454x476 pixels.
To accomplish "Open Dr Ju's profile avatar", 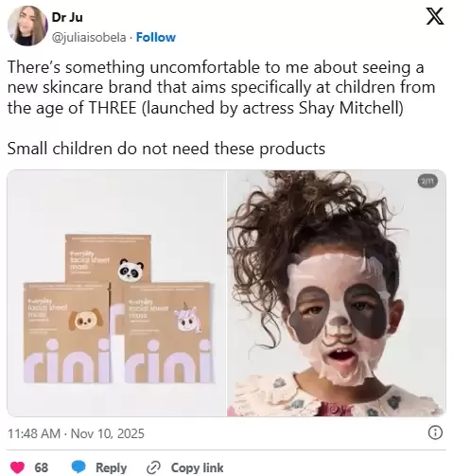I will point(27,26).
